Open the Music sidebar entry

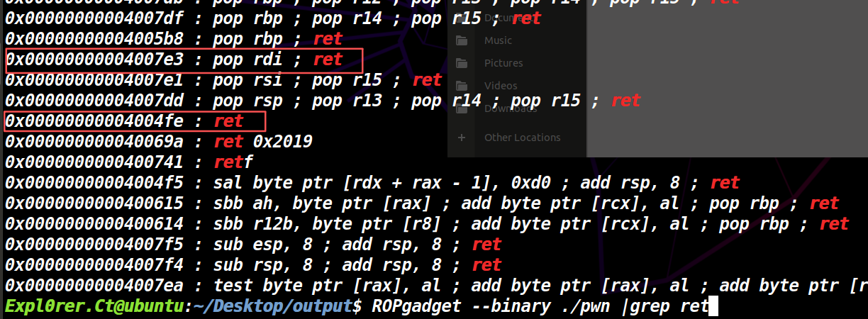click(498, 40)
